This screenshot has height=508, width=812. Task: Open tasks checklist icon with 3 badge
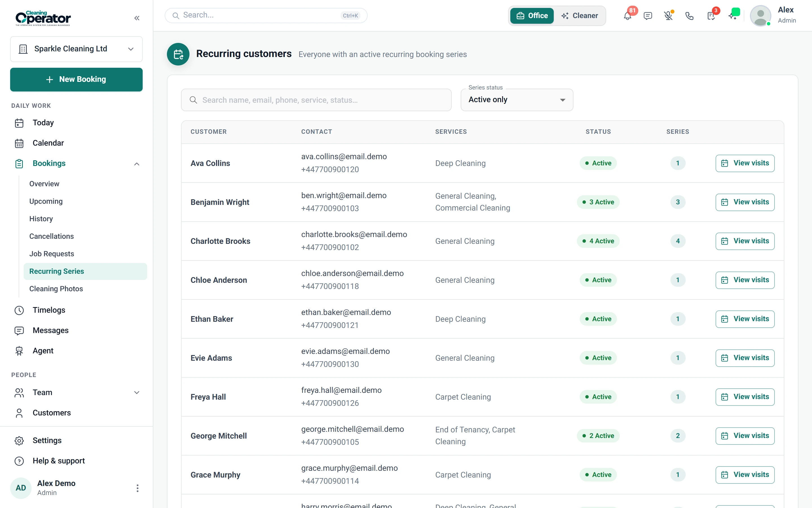coord(711,16)
